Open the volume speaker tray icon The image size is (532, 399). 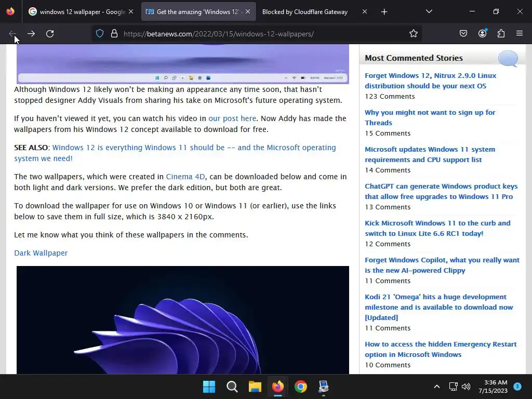click(x=466, y=387)
